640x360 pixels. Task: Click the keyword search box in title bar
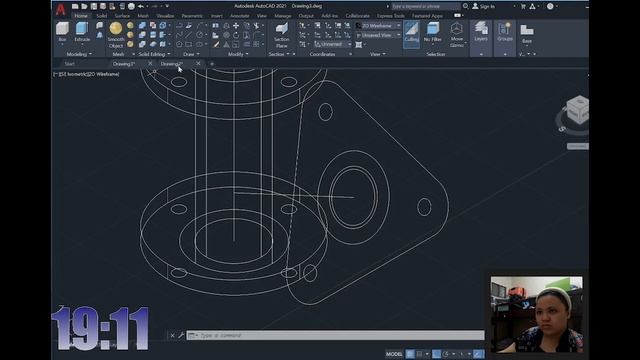(x=426, y=6)
